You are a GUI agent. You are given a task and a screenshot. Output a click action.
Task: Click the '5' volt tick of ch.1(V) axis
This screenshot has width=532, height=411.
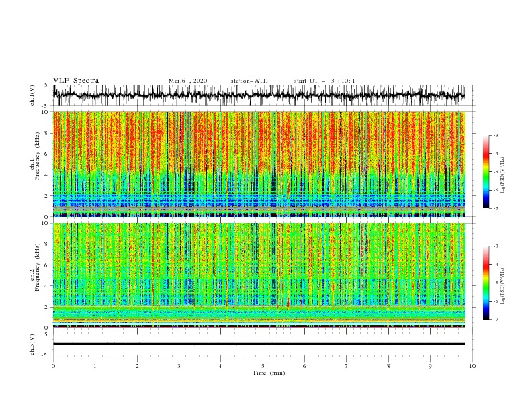pyautogui.click(x=46, y=85)
